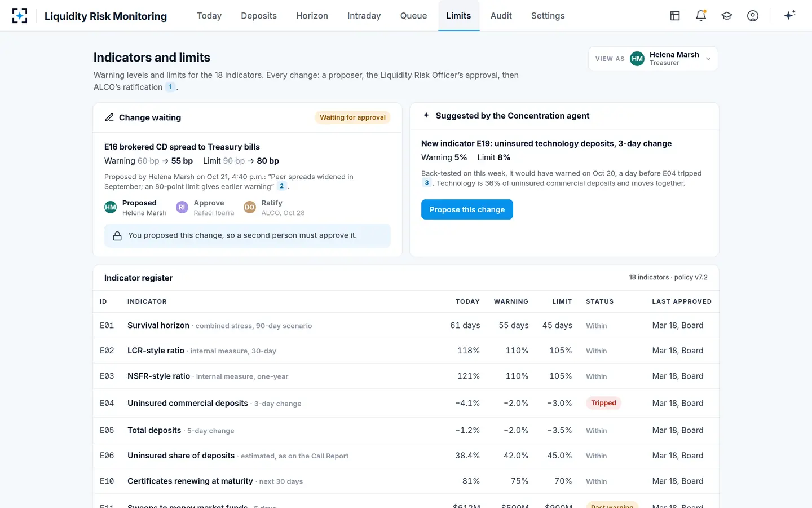The image size is (812, 508).
Task: Go to the Queue tab
Action: click(x=413, y=16)
